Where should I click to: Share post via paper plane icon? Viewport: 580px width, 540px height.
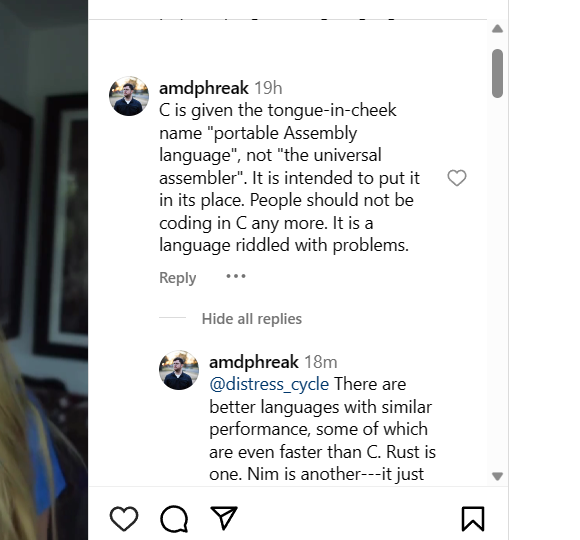pos(223,518)
